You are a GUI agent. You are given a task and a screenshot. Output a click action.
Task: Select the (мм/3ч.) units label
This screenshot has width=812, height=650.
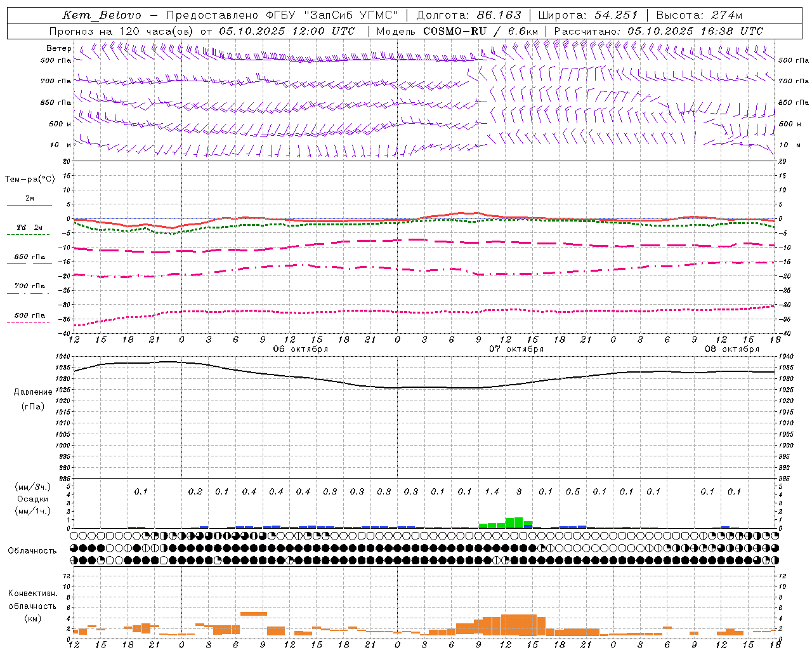coord(33,487)
